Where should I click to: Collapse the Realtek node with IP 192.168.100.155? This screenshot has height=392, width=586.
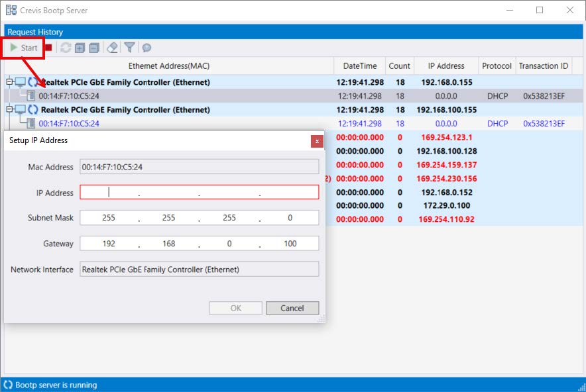(x=10, y=109)
